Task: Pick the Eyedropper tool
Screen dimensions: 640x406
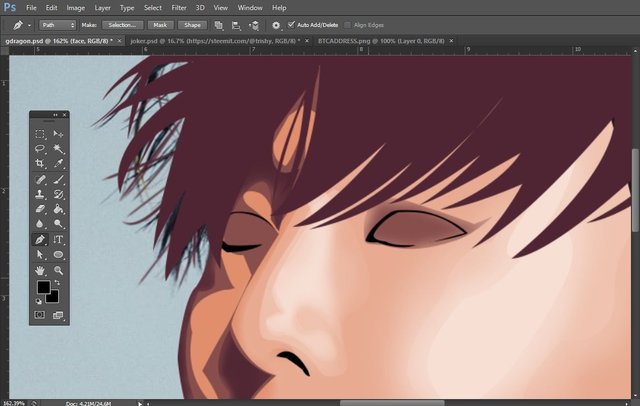Action: 58,163
